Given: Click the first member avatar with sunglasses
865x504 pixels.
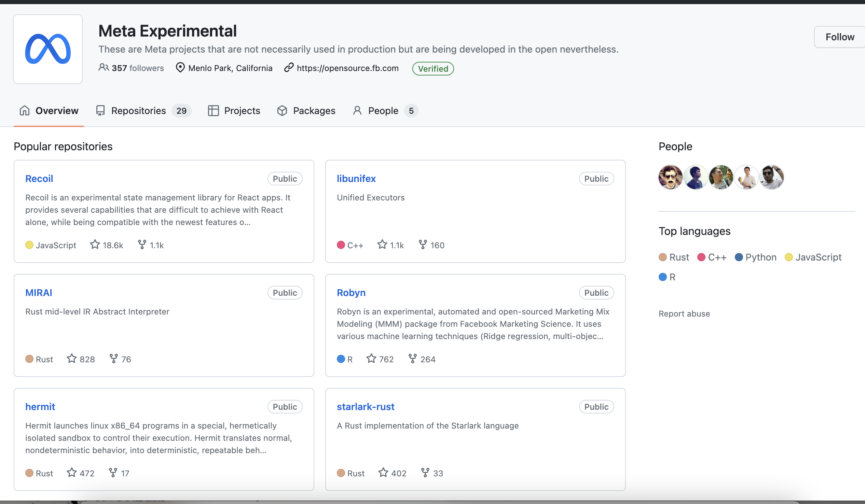Looking at the screenshot, I should coord(670,177).
